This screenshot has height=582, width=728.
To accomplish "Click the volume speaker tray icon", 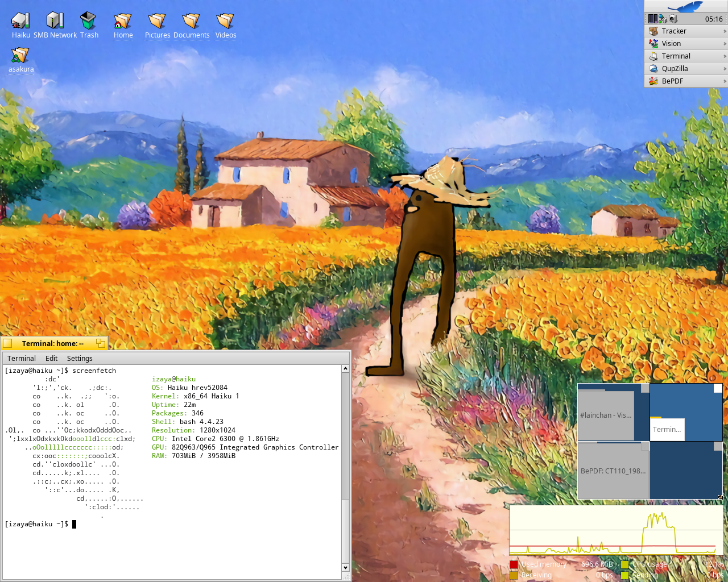I will click(x=673, y=19).
